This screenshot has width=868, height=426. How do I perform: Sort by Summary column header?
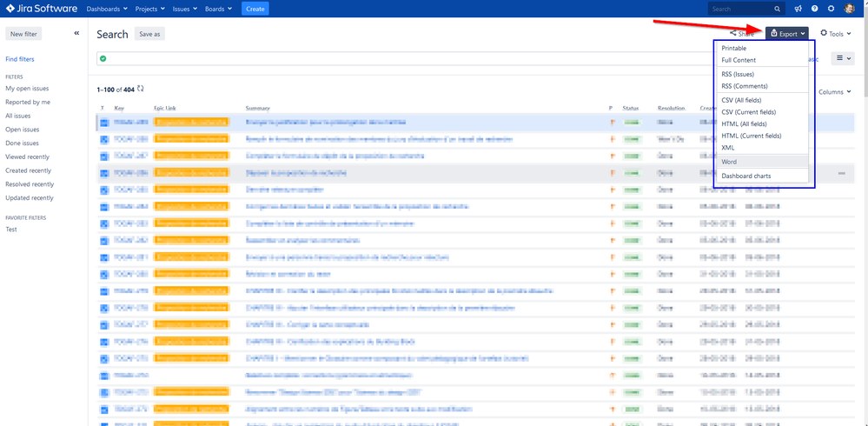(257, 108)
